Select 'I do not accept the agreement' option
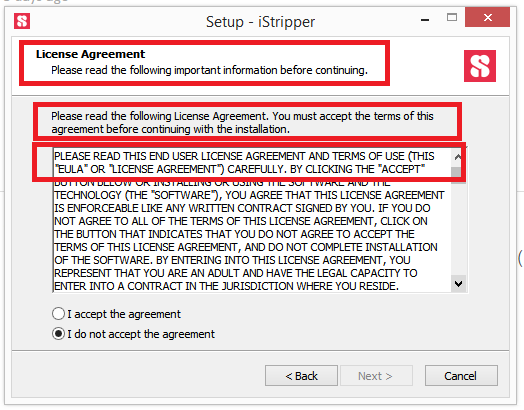 58,334
